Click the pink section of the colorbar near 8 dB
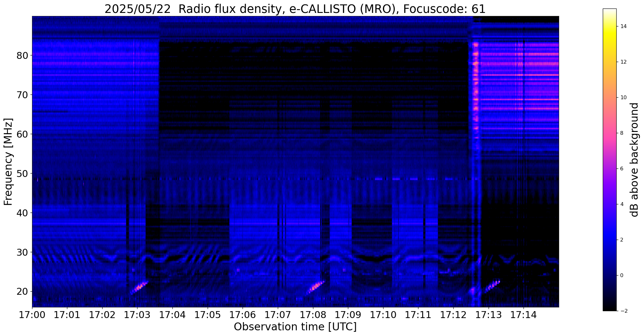The width and height of the screenshot is (644, 336). 609,133
